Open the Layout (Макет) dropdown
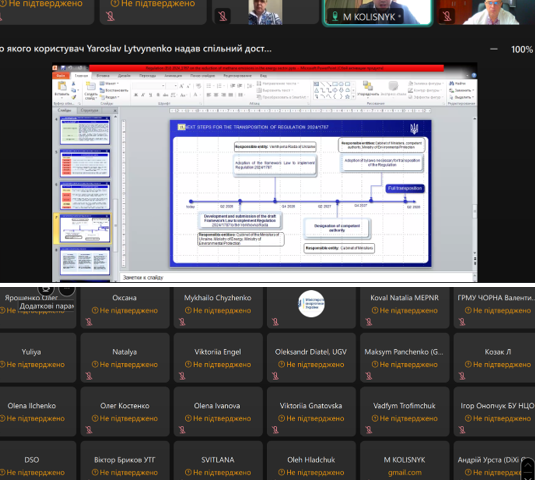The width and height of the screenshot is (542, 480). (109, 83)
